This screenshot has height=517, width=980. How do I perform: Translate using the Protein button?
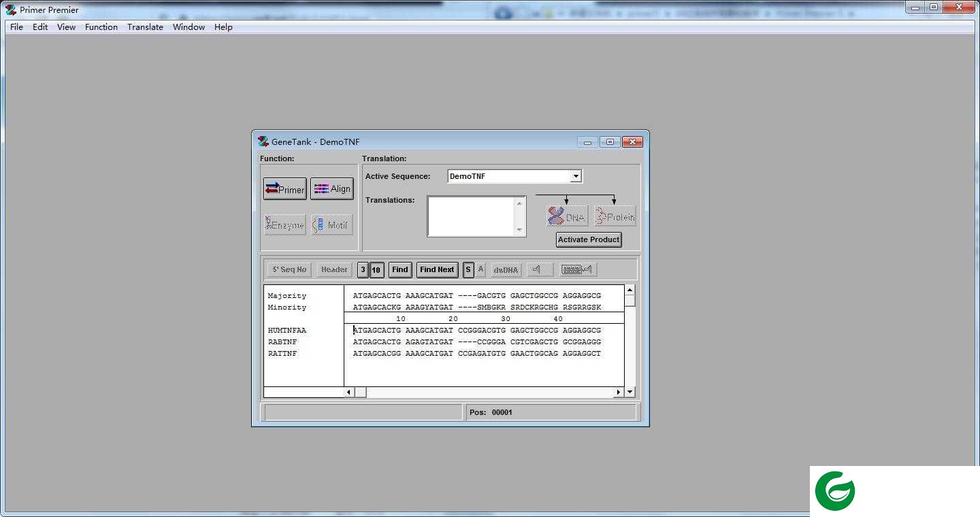pos(615,216)
